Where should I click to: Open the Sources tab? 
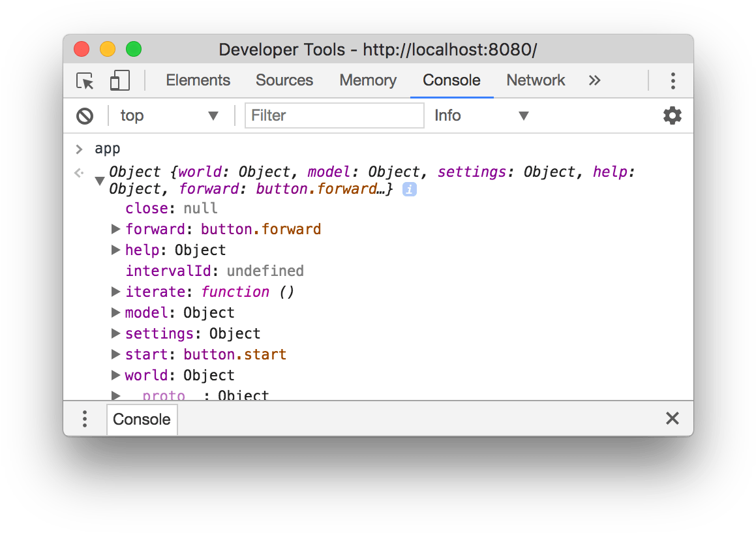coord(284,81)
